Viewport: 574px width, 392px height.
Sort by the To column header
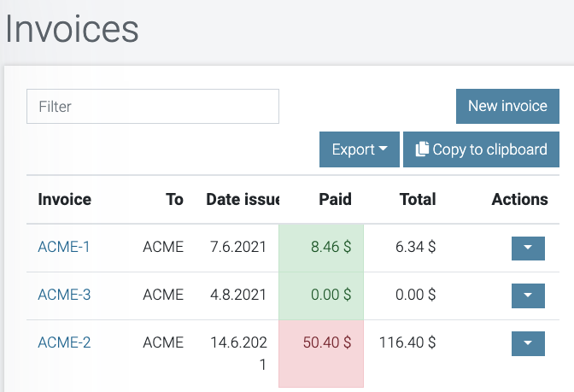pos(174,200)
